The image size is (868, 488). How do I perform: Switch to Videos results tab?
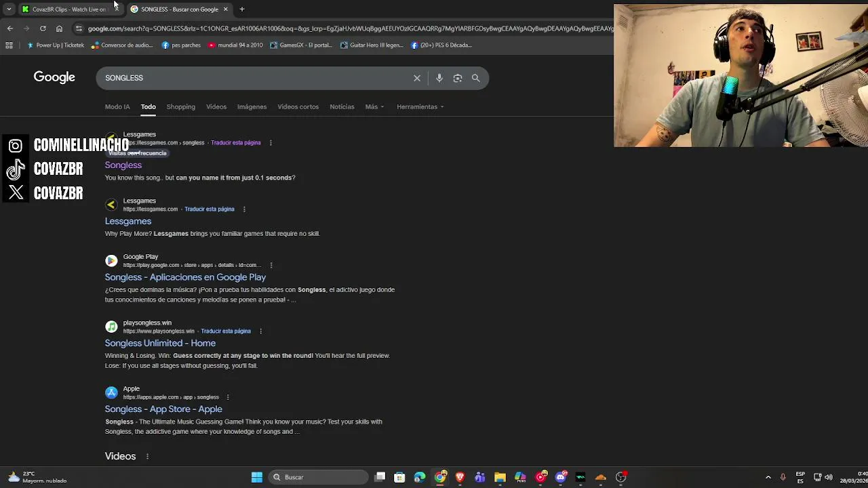pos(216,106)
